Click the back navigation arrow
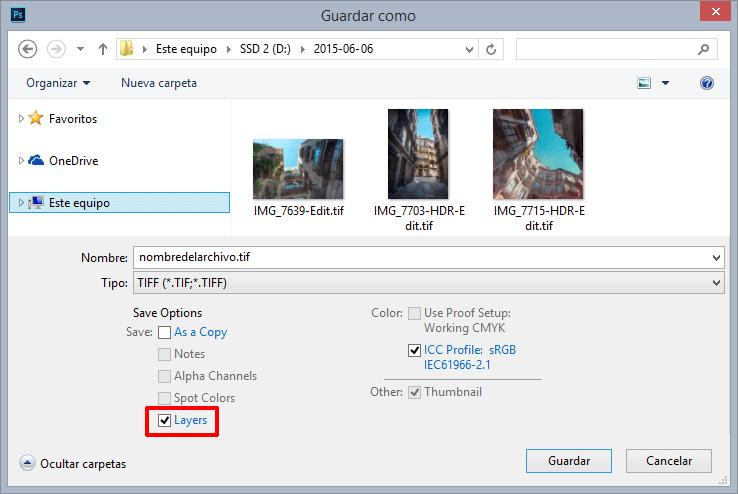Image resolution: width=738 pixels, height=494 pixels. tap(28, 48)
